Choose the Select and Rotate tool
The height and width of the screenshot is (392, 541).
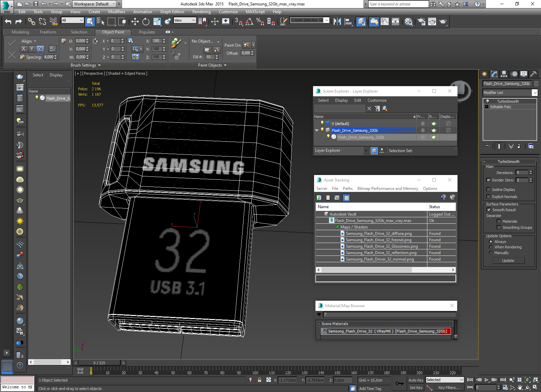146,22
